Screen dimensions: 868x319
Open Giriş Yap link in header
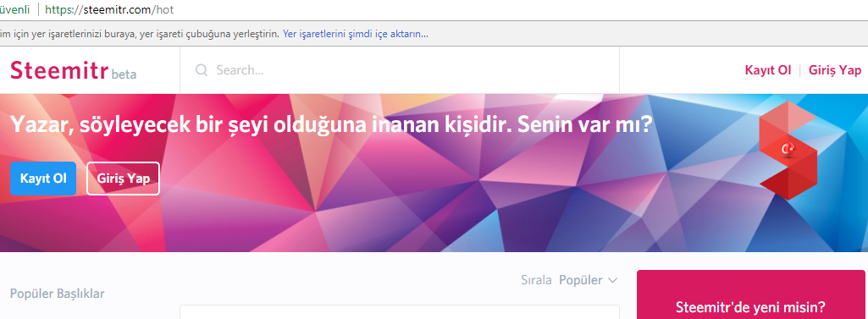[835, 71]
